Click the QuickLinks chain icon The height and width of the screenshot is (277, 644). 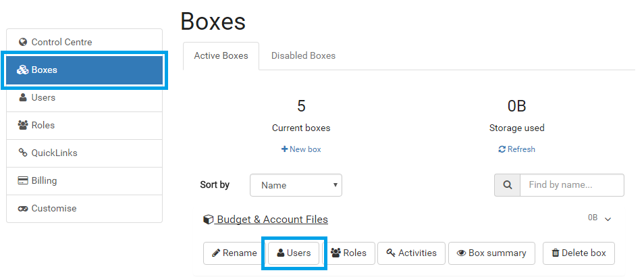23,153
